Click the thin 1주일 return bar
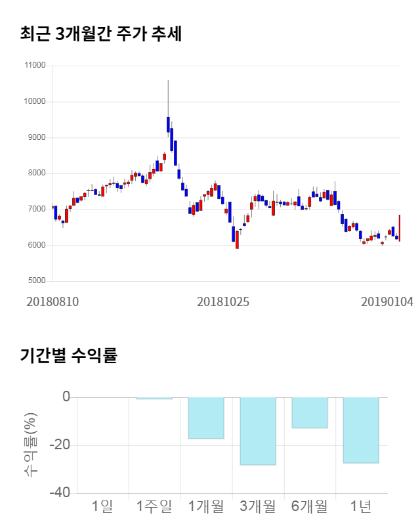The width and height of the screenshot is (420, 532). tap(154, 398)
